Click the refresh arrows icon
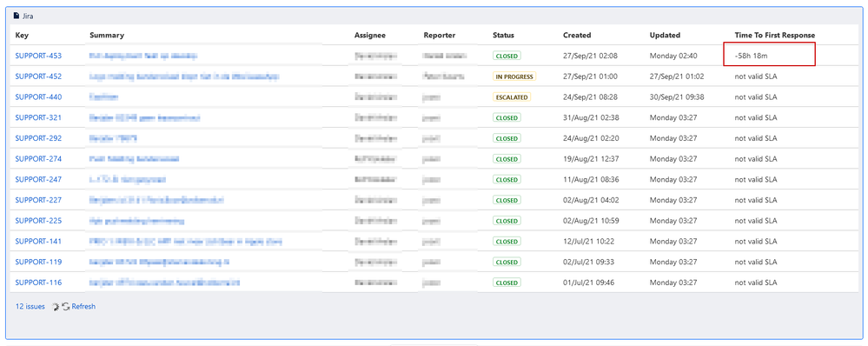 pos(66,306)
